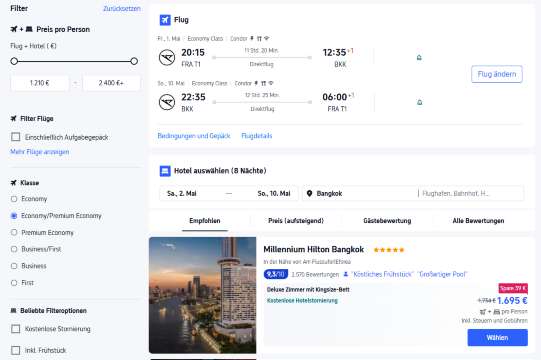The height and width of the screenshot is (360, 541).
Task: Click the Großartiger Pool review quote
Action: (442, 274)
